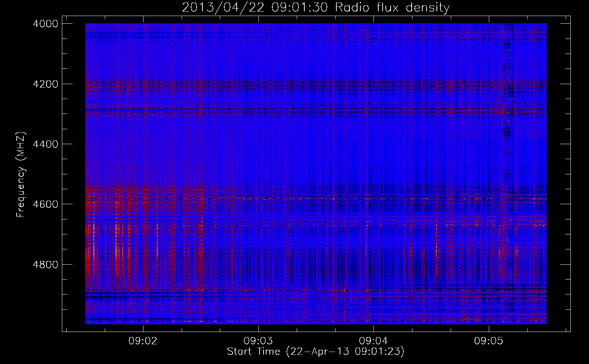The height and width of the screenshot is (364, 589).
Task: Click the spectrogram at 09:04 and 4600 MHz
Action: click(373, 204)
